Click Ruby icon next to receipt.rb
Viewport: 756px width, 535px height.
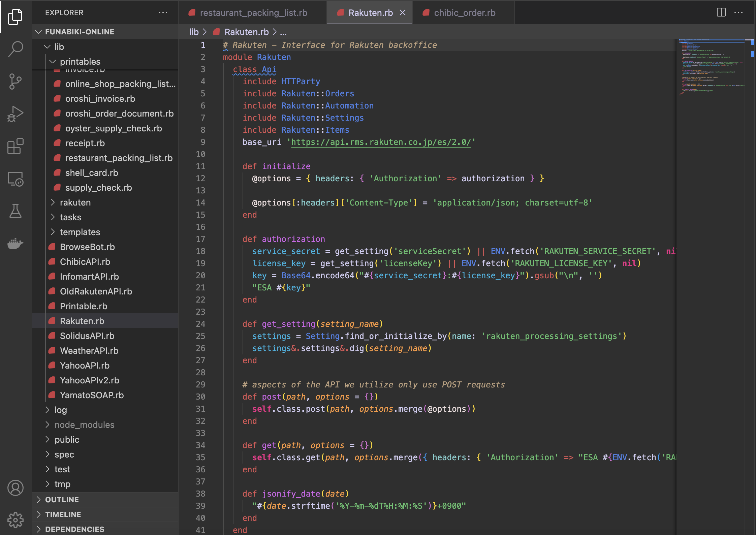(x=57, y=143)
